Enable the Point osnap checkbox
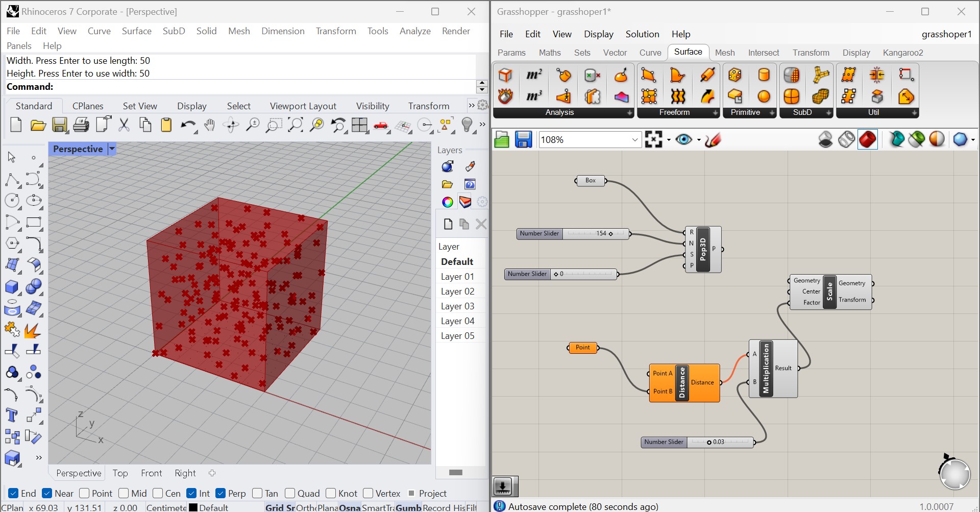Screen dimensions: 980x512 (84, 493)
